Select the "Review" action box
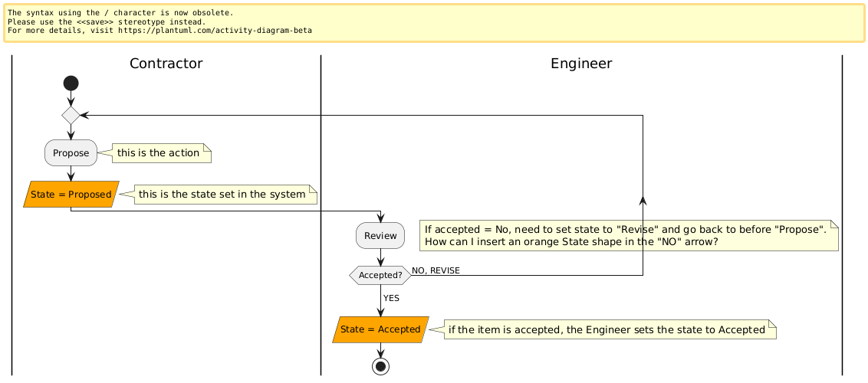868x383 pixels. pos(380,236)
